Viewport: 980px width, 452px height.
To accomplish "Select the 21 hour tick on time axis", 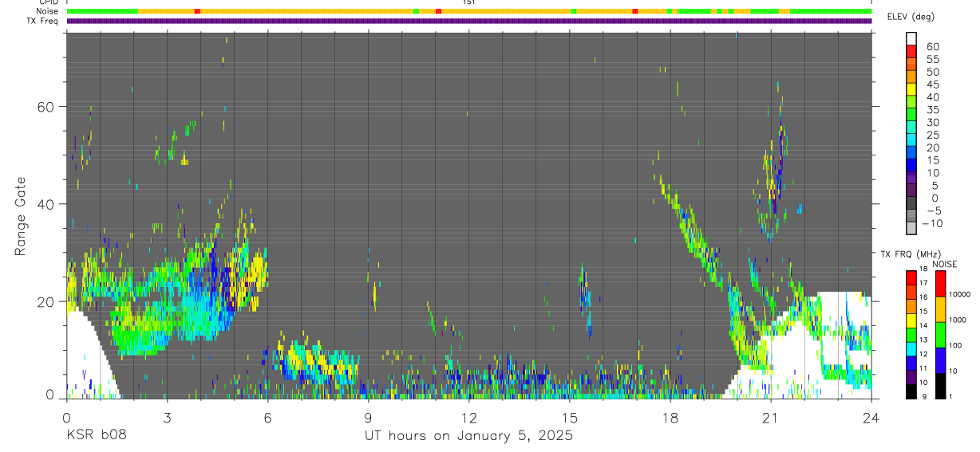I will click(770, 417).
